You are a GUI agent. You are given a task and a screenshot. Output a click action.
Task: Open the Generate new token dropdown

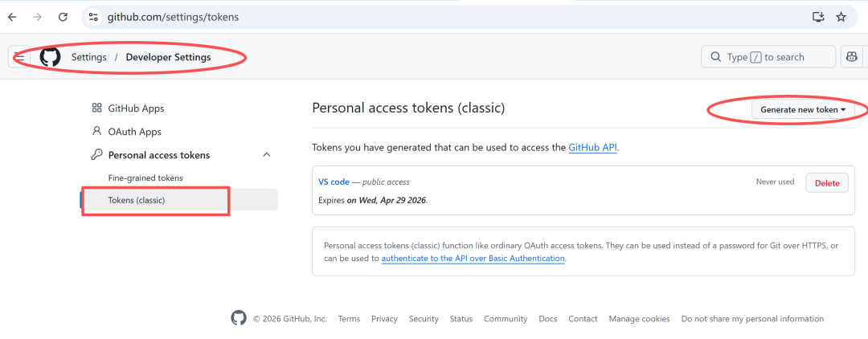point(803,109)
